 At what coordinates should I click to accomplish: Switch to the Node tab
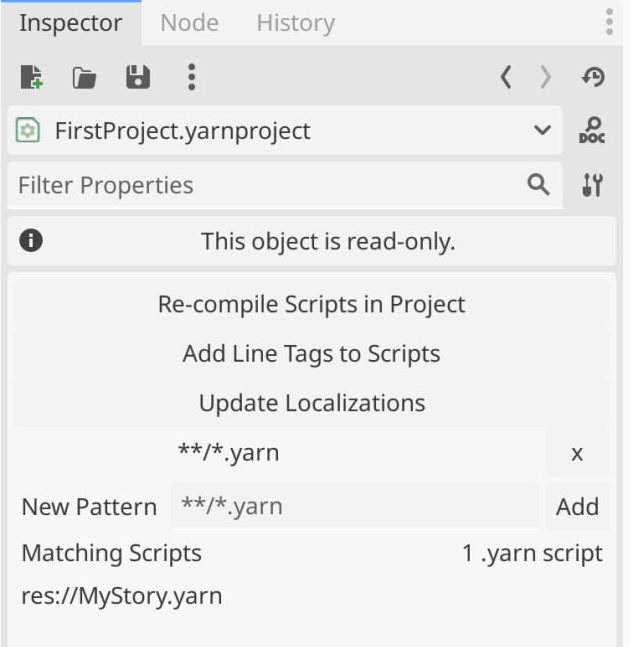189,23
